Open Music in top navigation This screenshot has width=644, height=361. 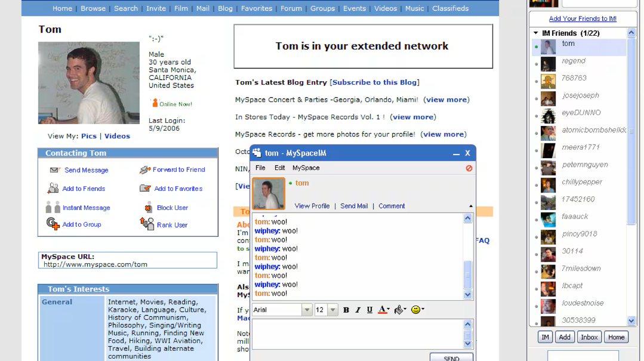[x=414, y=8]
